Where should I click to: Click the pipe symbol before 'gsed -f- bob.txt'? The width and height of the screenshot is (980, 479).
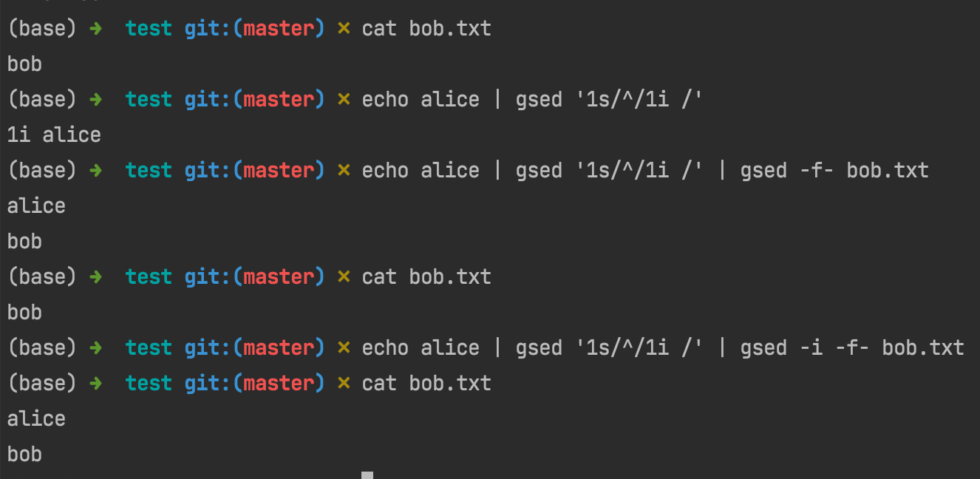(x=724, y=171)
